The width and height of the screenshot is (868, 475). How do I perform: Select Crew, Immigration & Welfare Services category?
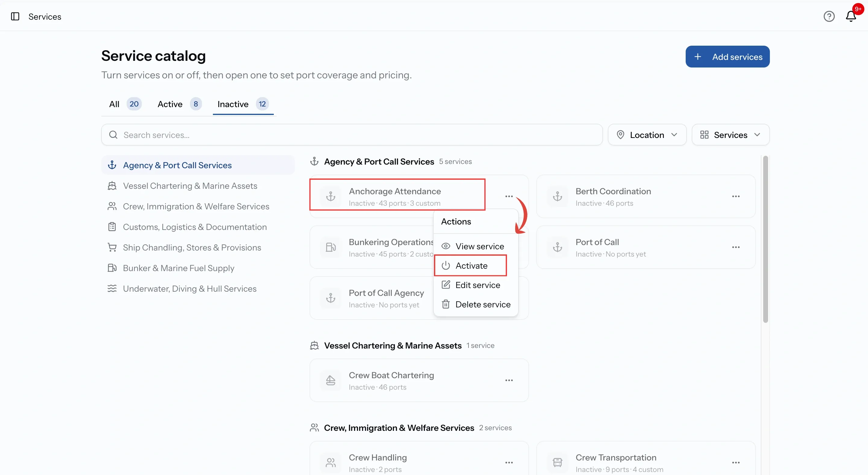coord(198,206)
